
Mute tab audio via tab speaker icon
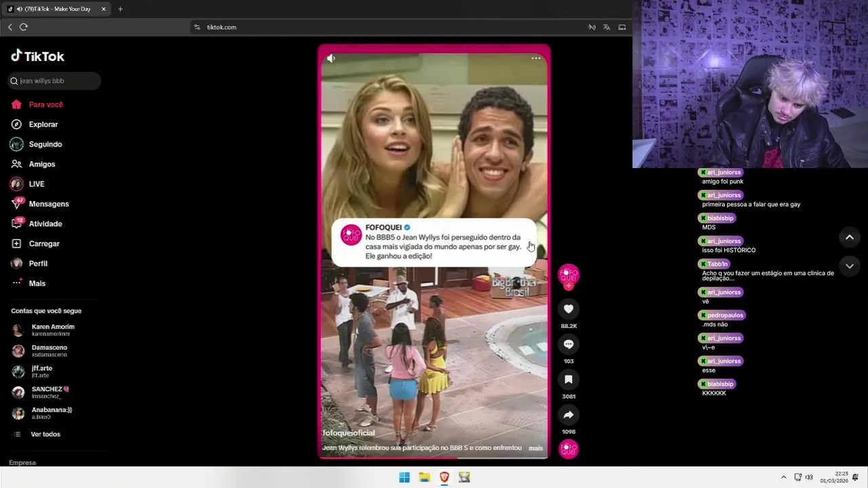pyautogui.click(x=19, y=9)
